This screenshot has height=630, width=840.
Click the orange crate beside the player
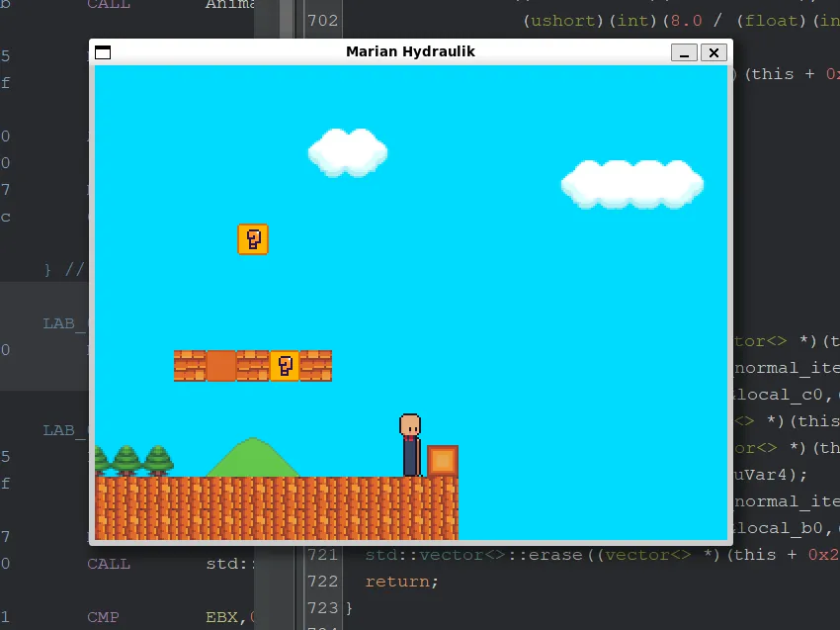(x=442, y=461)
